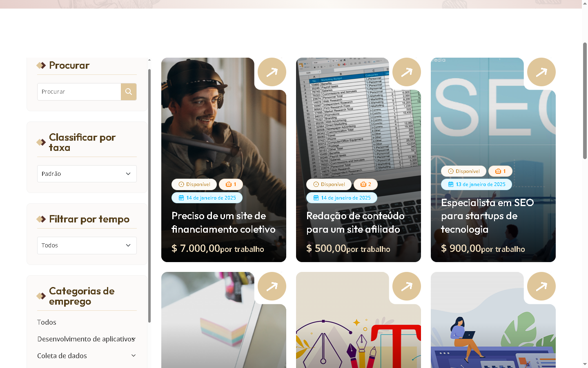
Task: Select Todos under job categories
Action: point(47,322)
